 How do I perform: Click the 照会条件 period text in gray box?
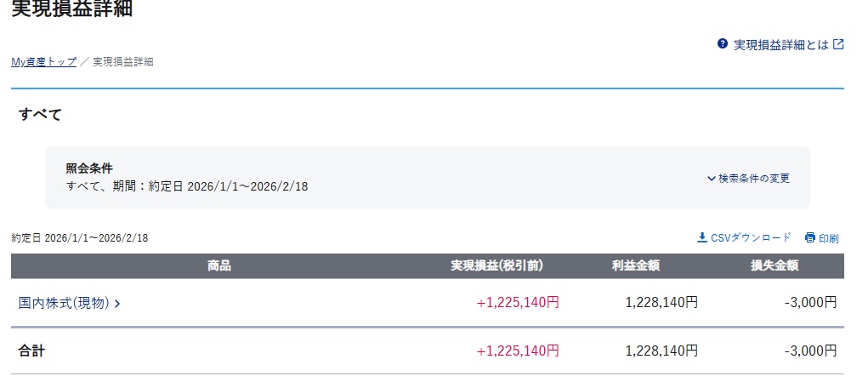coord(187,185)
